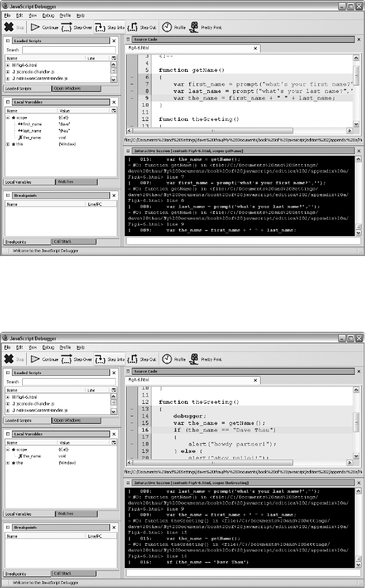The height and width of the screenshot is (588, 365).
Task: Expand jsconsole-chandler.js in Loaded Scripts, theGreeting-scope window
Action: click(x=8, y=404)
